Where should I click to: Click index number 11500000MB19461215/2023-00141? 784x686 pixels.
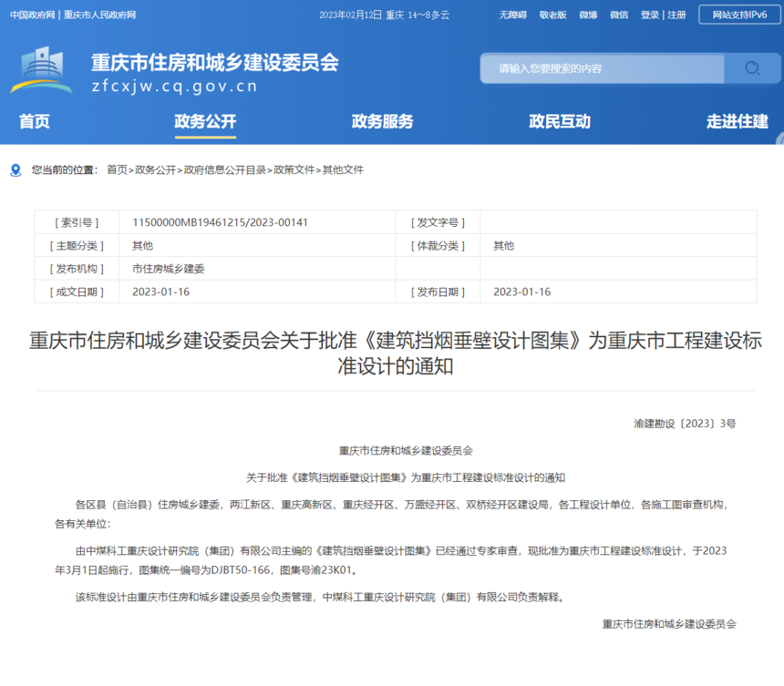(x=220, y=222)
